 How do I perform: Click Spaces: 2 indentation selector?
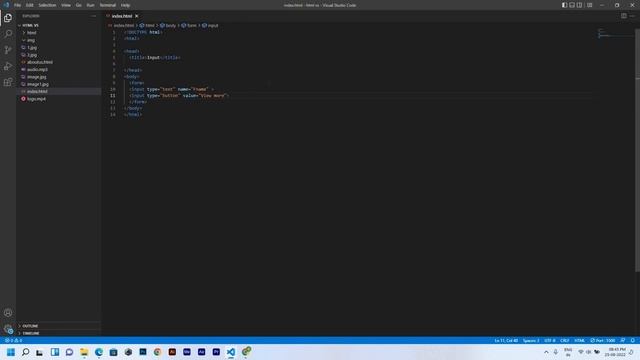[531, 340]
